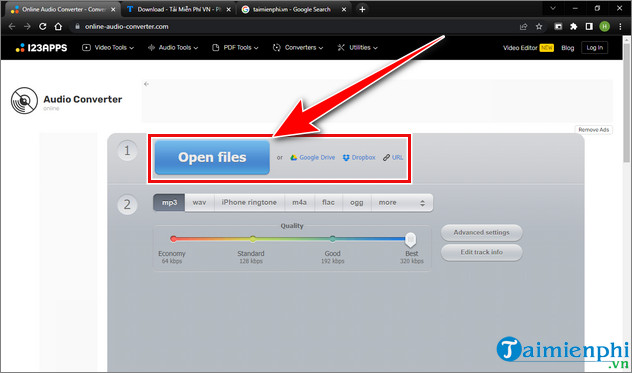Open the 'more' formats dropdown

[x=402, y=202]
